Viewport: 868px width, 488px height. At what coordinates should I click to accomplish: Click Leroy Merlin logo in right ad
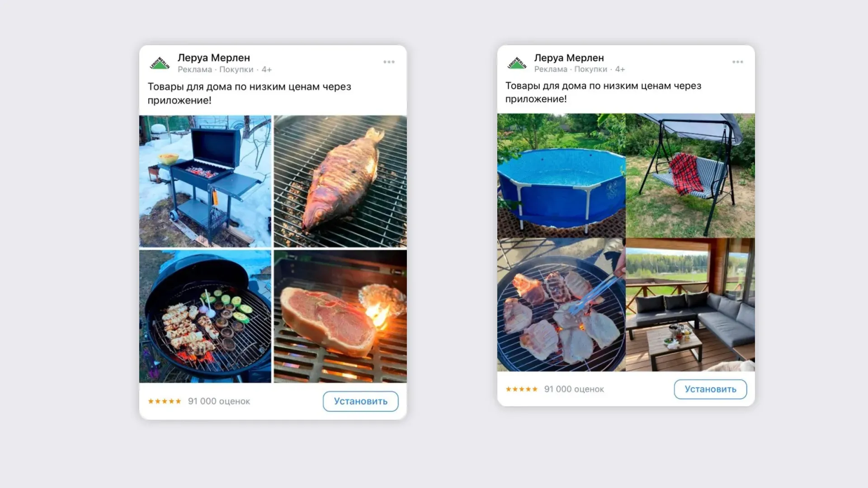[x=517, y=63]
